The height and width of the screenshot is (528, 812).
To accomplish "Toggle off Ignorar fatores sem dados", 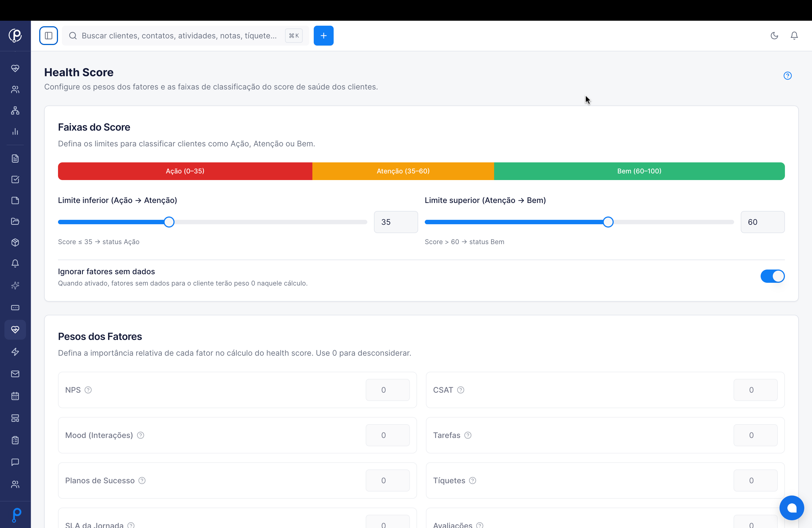I will [773, 276].
